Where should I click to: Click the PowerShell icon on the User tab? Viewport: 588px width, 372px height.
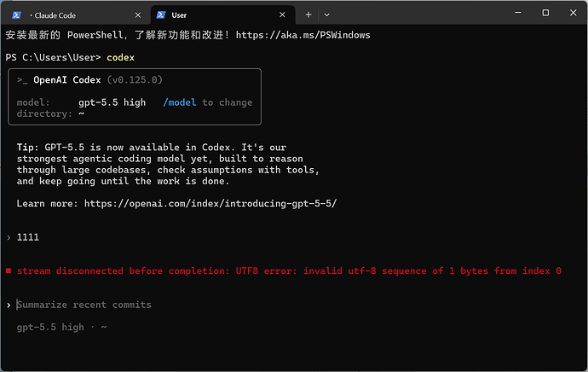tap(161, 15)
